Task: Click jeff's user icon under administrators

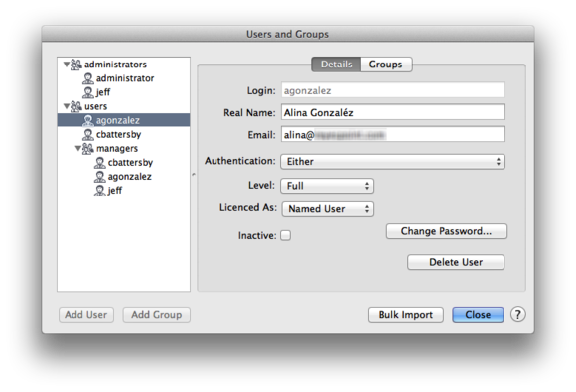Action: tap(88, 92)
